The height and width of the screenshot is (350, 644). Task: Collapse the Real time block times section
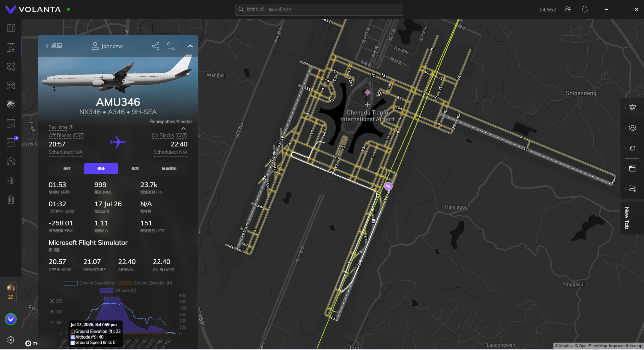[x=183, y=129]
